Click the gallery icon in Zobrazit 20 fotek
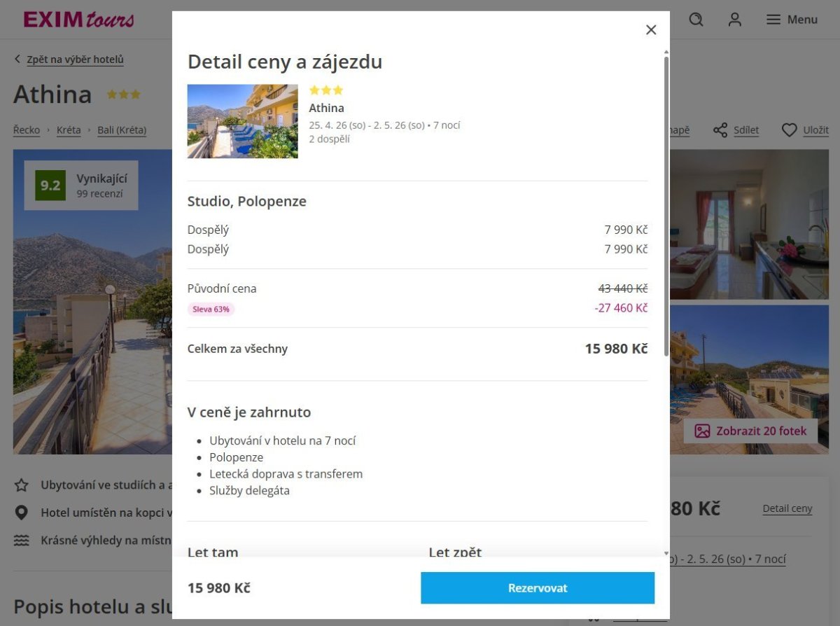 click(x=702, y=431)
